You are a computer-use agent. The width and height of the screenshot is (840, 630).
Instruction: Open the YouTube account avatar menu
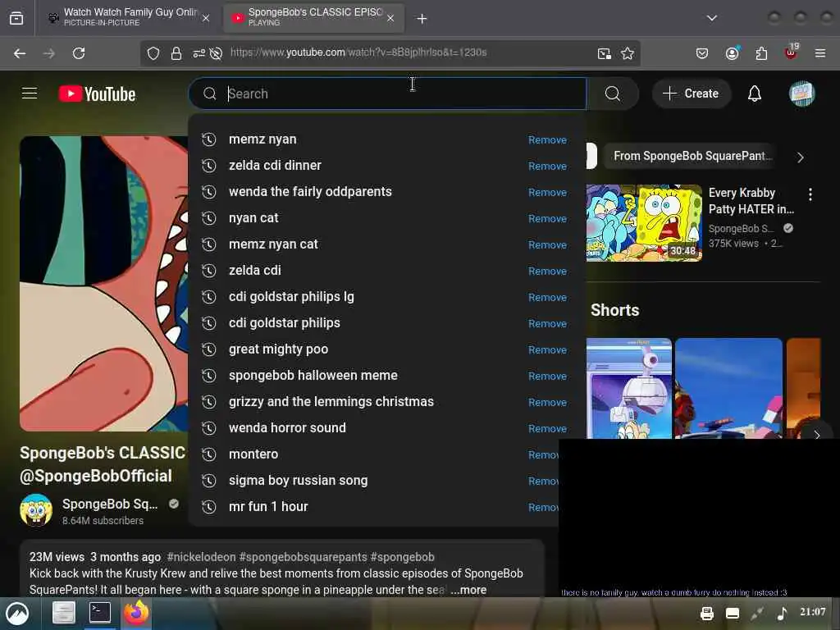pos(801,94)
